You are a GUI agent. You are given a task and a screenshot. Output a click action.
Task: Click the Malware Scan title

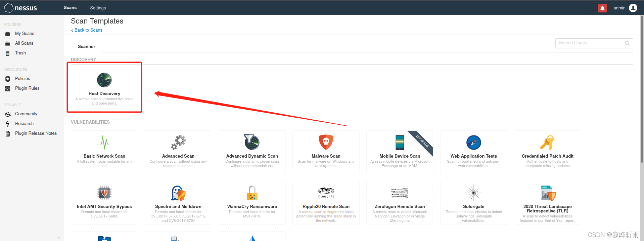326,156
